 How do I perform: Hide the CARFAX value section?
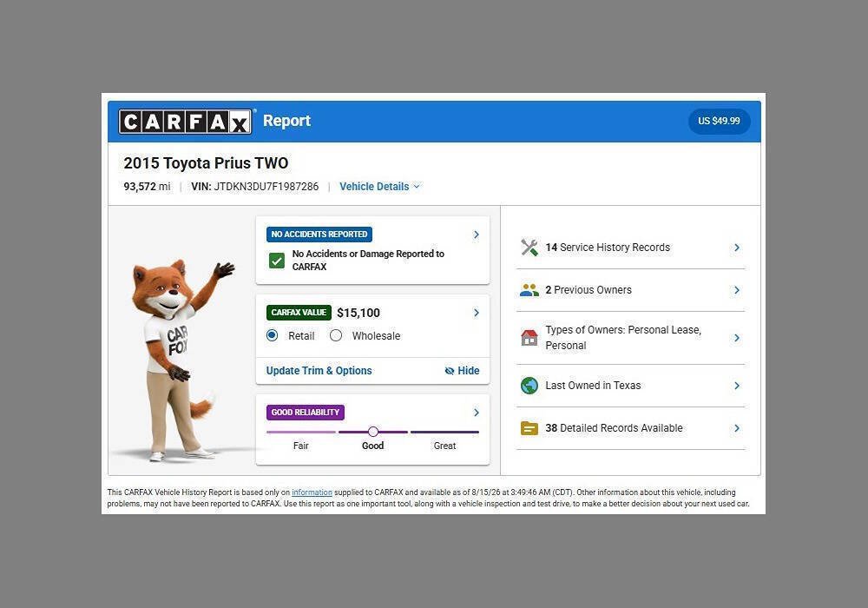[x=463, y=371]
